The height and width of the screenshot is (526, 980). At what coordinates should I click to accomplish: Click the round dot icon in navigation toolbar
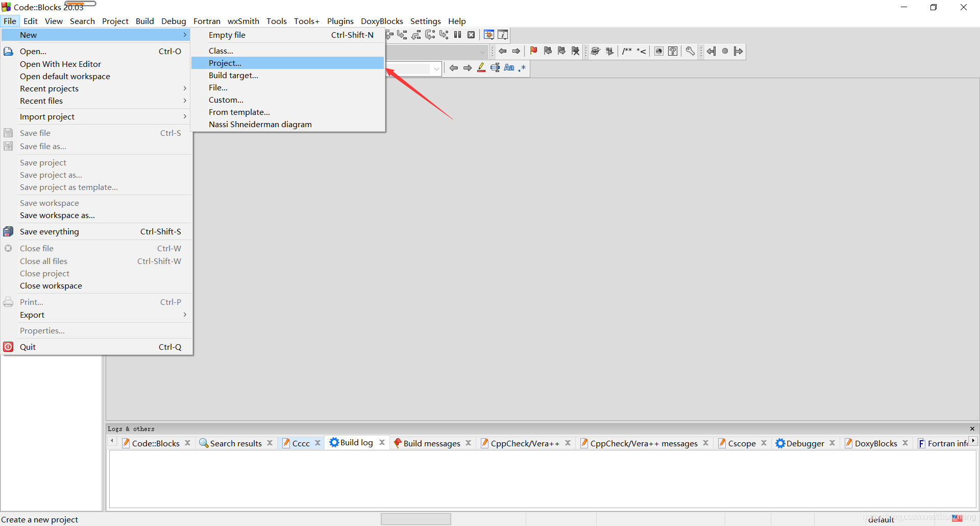725,51
